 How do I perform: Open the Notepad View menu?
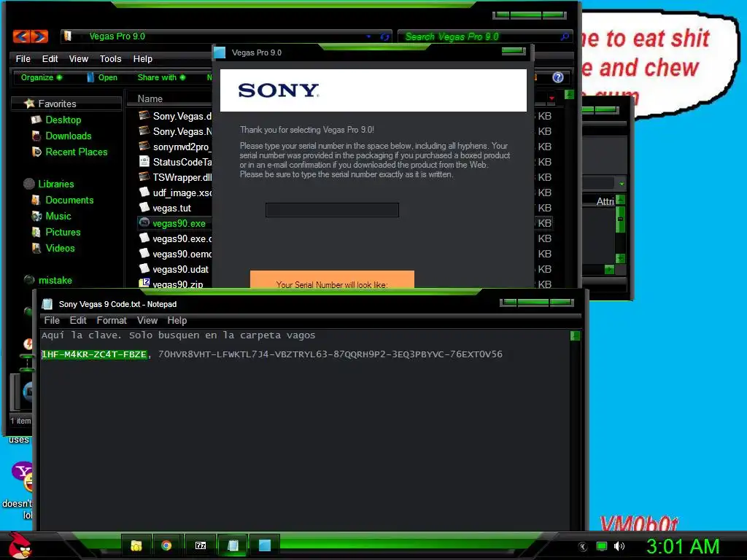[x=147, y=321]
